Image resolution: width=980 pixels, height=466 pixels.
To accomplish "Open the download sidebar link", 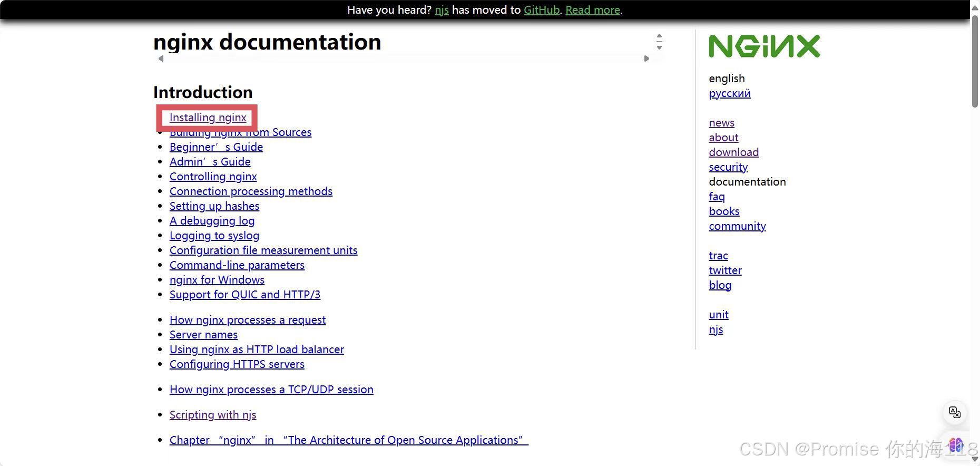I will click(734, 152).
